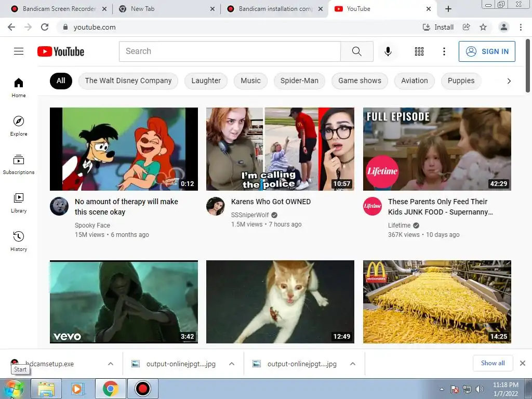This screenshot has height=399, width=532.
Task: Click the youtube.com address bar
Action: (x=237, y=27)
